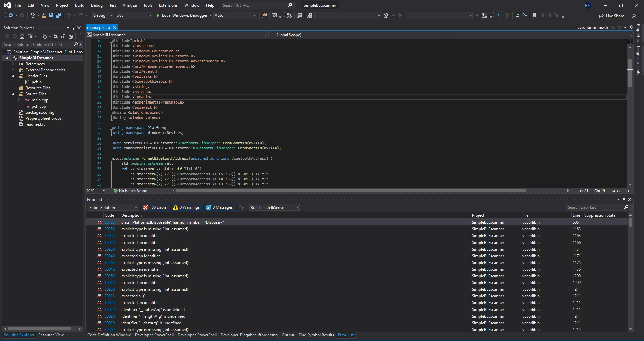Toggle the 186 Errors filter
The image size is (644, 341).
[155, 207]
